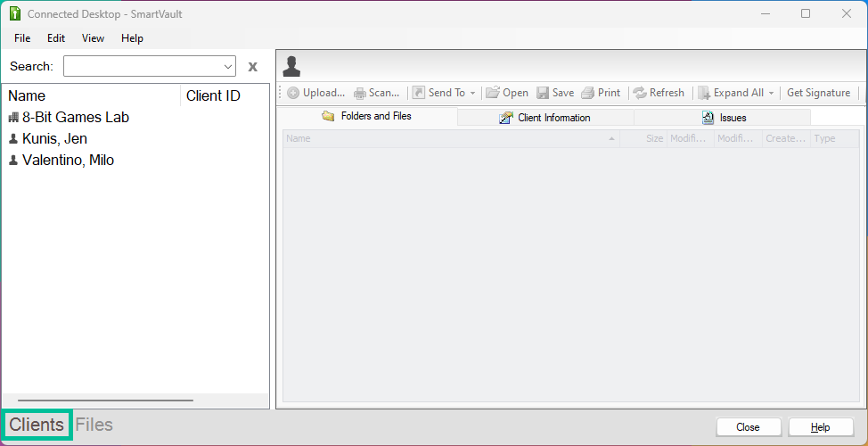This screenshot has width=868, height=446.
Task: Sort clients by Name column header
Action: pos(92,95)
